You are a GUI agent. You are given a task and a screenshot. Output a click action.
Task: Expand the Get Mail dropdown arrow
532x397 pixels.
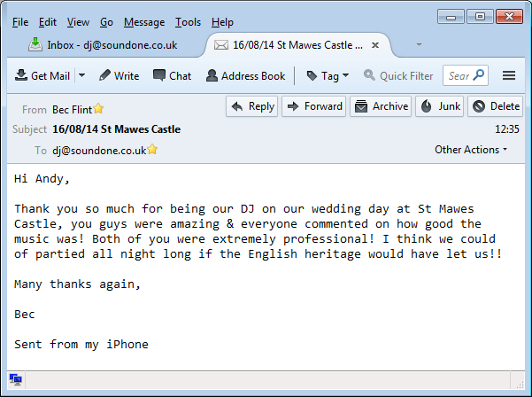(81, 76)
